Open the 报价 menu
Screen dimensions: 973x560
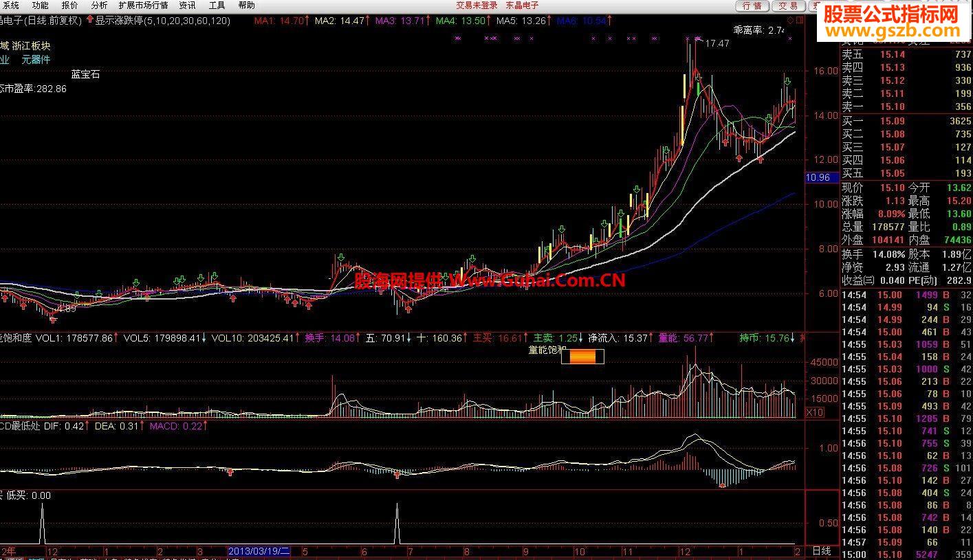click(70, 5)
